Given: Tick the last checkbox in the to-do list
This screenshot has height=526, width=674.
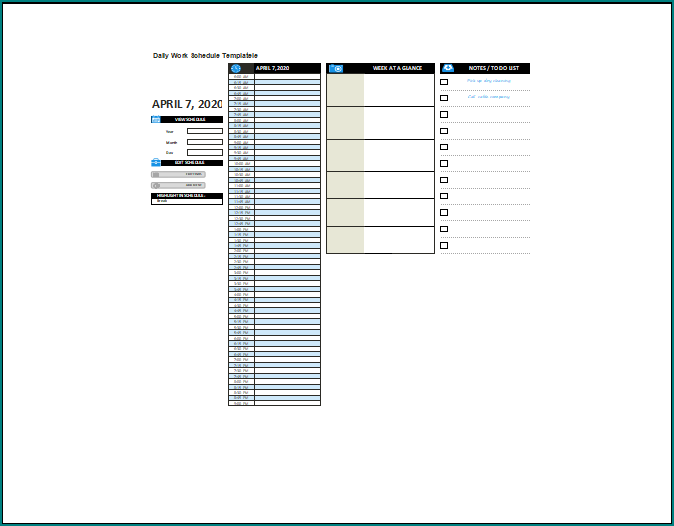Looking at the screenshot, I should [x=444, y=245].
